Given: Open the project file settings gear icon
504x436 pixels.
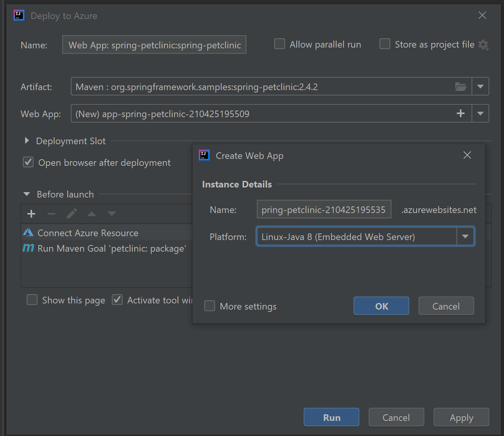Looking at the screenshot, I should coord(483,45).
